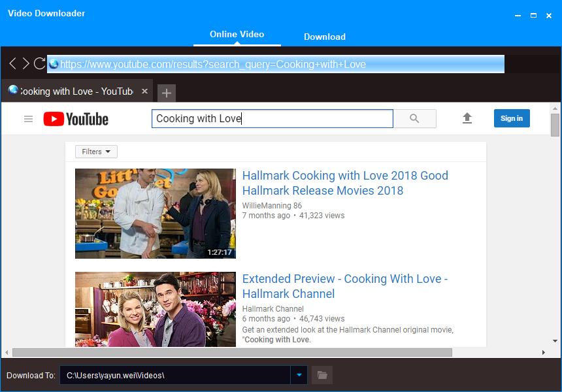Browse for download folder icon

tap(322, 375)
